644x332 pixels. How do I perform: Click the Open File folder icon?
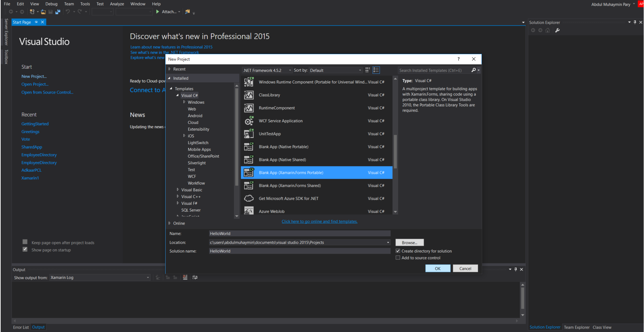[x=43, y=12]
